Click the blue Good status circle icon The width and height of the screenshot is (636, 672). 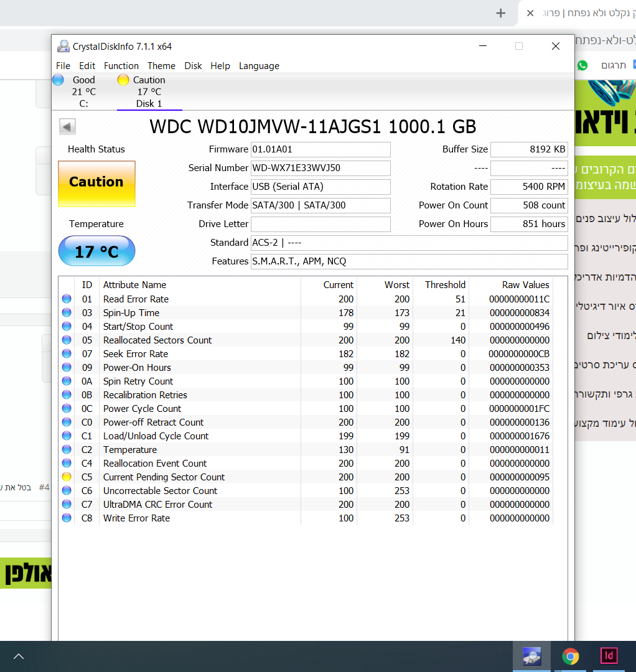tap(58, 80)
